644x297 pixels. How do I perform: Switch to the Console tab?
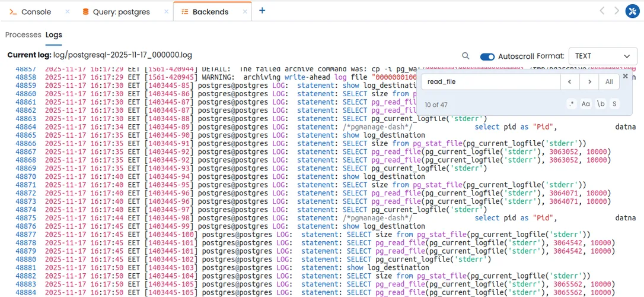(36, 12)
